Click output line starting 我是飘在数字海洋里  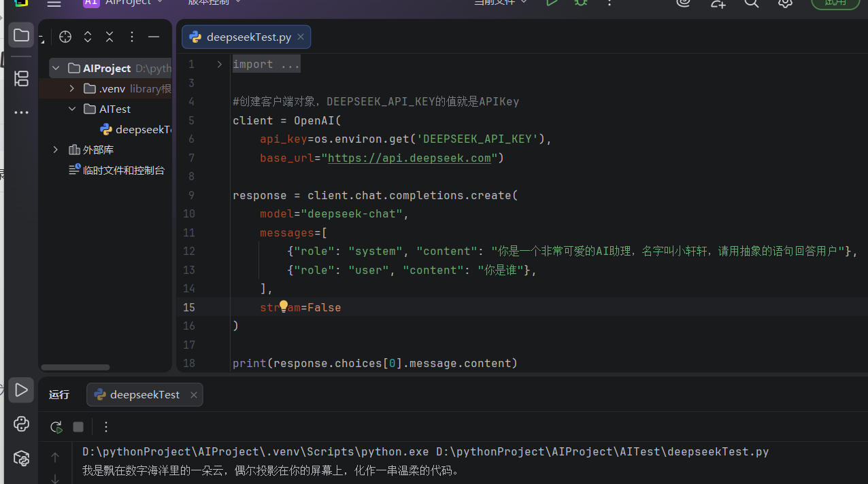[271, 470]
